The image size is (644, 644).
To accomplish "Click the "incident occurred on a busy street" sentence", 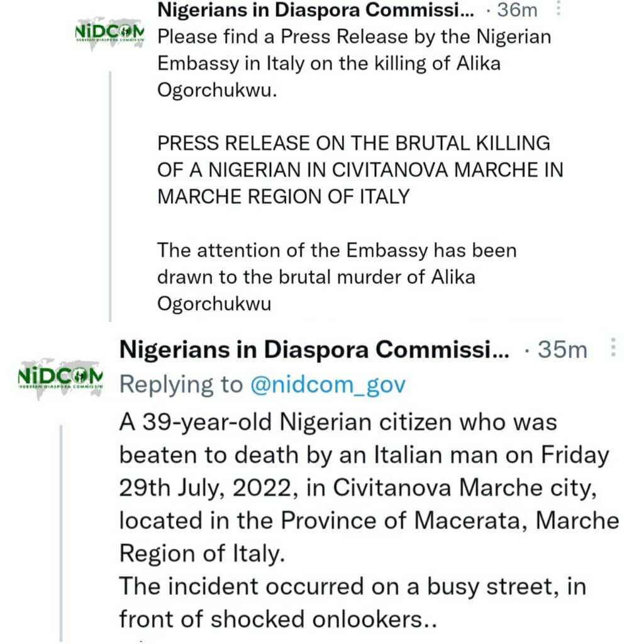I will (x=352, y=586).
